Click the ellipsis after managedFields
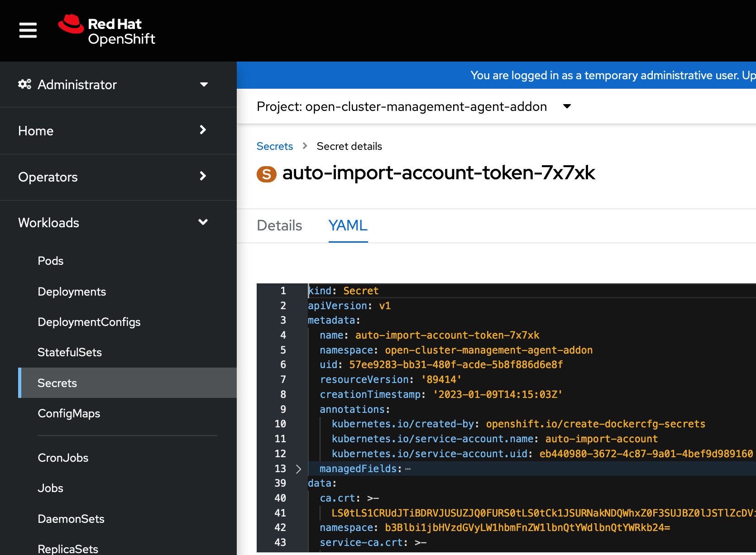Screen dimensions: 756x555 (408, 469)
